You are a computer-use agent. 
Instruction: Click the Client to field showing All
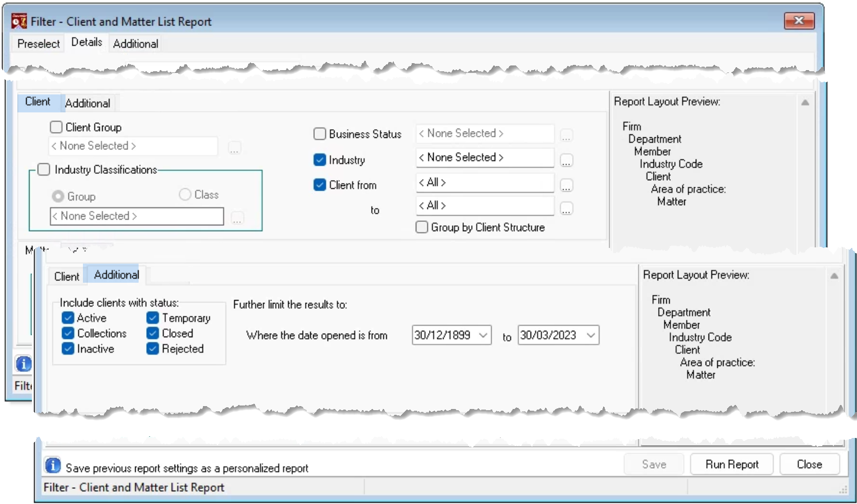485,206
